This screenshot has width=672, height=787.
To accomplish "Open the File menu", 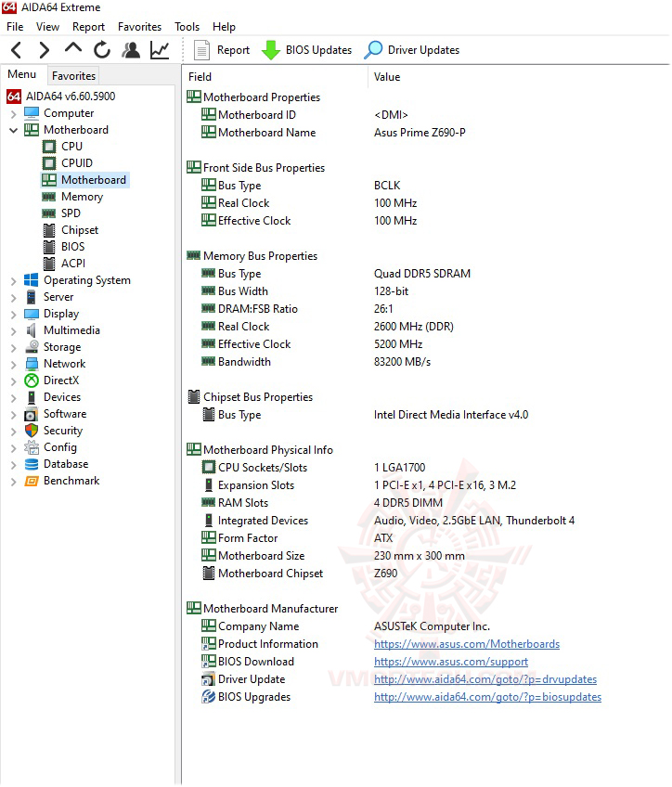I will coord(15,27).
